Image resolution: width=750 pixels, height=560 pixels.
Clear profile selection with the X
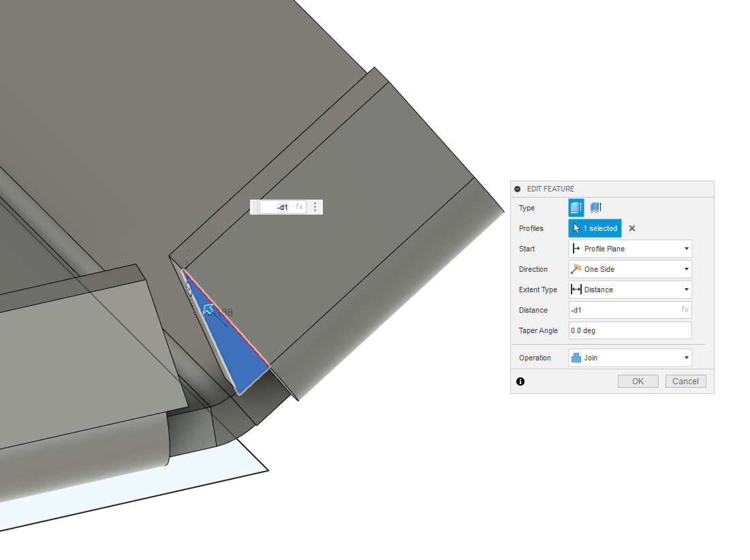(631, 228)
